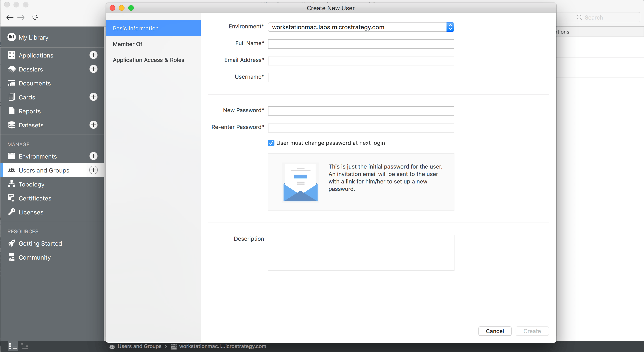Uncheck User must change password checkbox

271,143
